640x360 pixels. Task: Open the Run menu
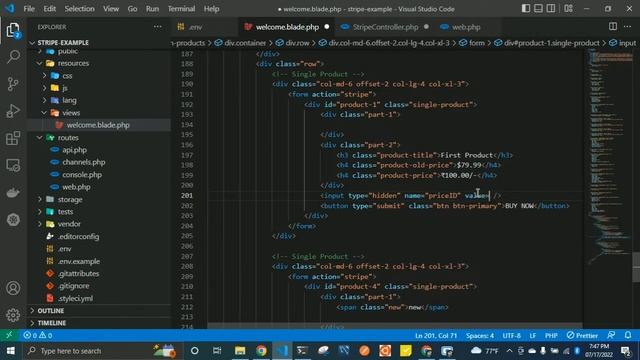click(x=152, y=9)
